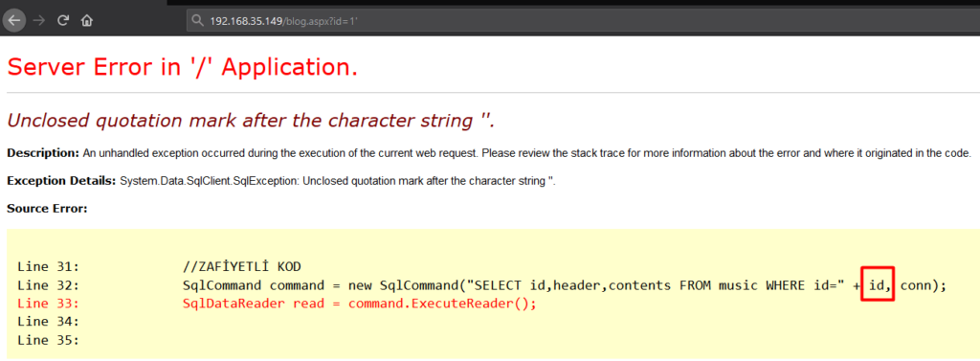Click the 'Exception Details:' label
980x361 pixels.
(61, 181)
